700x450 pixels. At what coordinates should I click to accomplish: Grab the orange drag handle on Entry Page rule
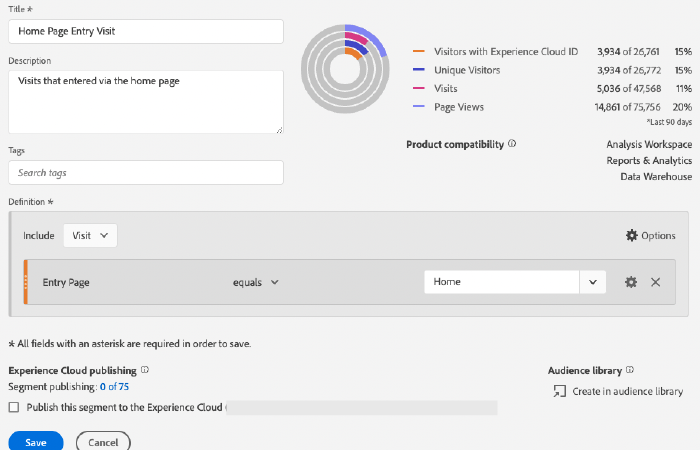tap(25, 282)
